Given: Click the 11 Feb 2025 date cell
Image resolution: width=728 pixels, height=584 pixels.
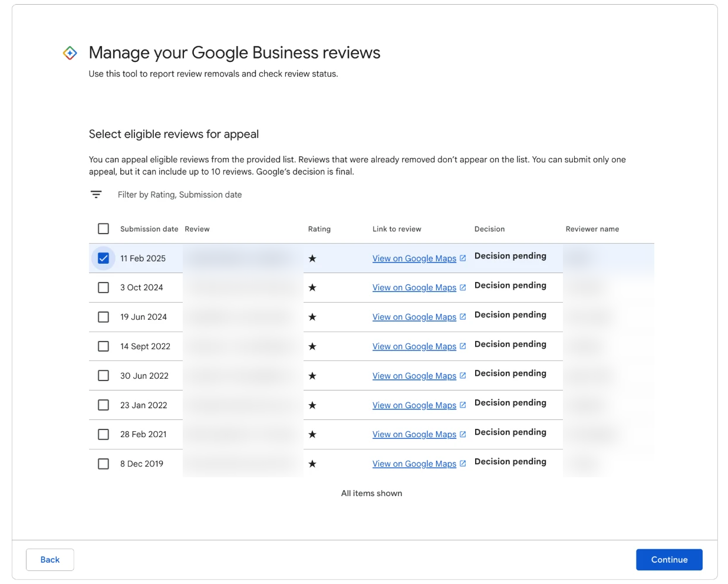Looking at the screenshot, I should [143, 258].
